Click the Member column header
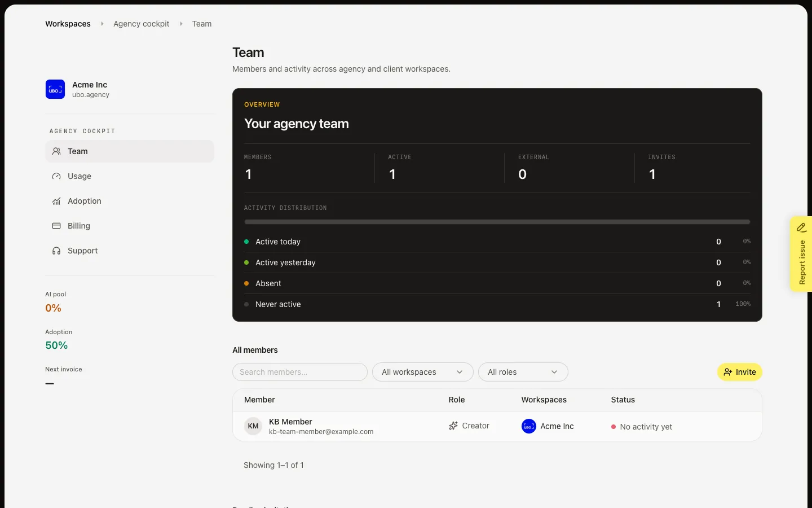Viewport: 812px width, 508px height. tap(259, 400)
